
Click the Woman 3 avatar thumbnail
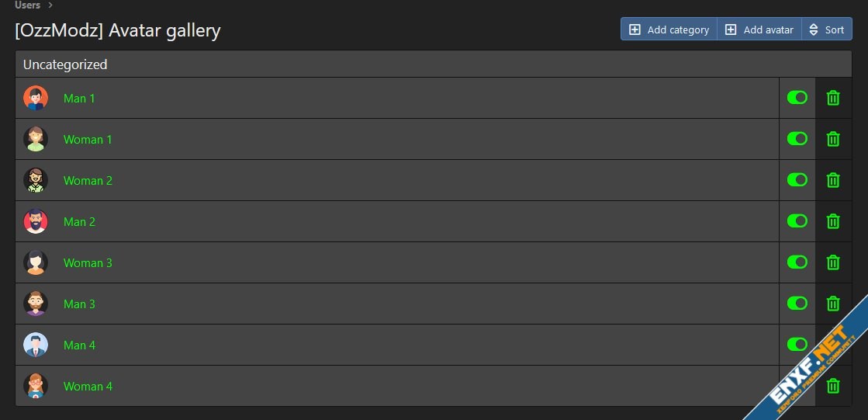[x=36, y=262]
